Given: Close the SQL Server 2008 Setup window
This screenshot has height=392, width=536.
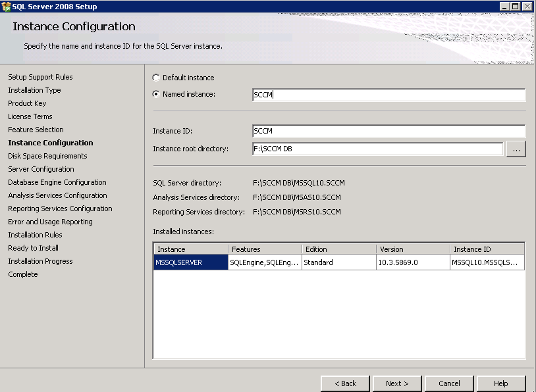Looking at the screenshot, I should (x=528, y=7).
